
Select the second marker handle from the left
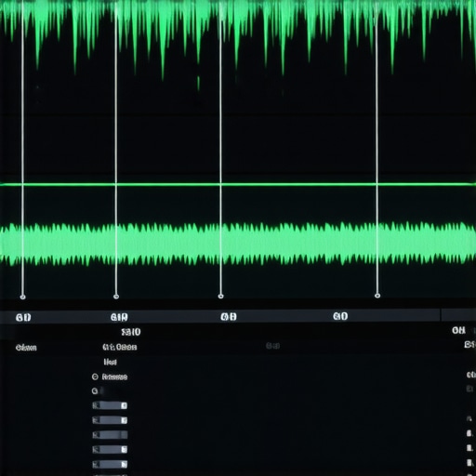pyautogui.click(x=116, y=297)
